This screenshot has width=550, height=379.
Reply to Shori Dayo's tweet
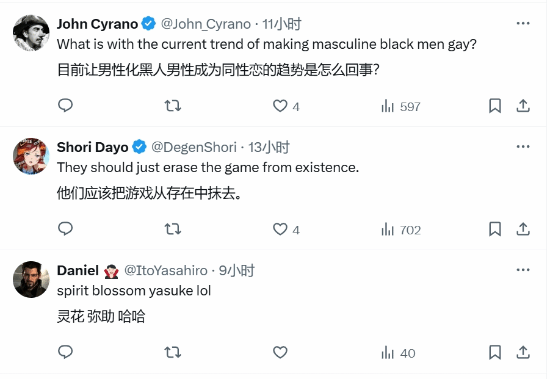(65, 229)
